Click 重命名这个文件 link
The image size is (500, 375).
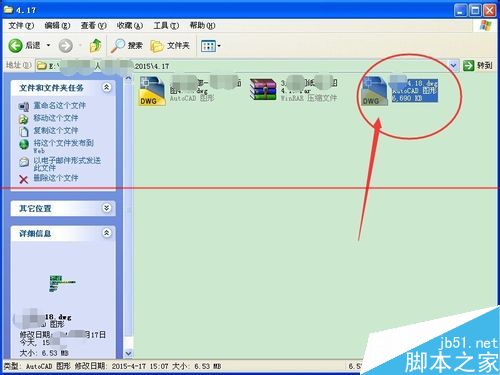click(59, 106)
